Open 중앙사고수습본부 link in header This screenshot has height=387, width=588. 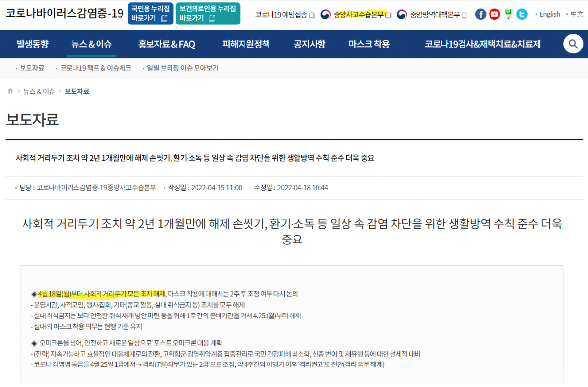tap(356, 15)
